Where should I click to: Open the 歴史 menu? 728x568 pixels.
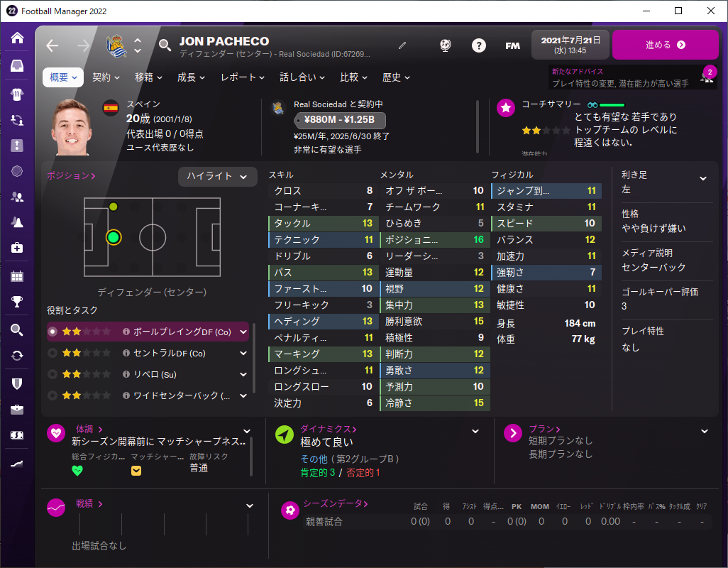tap(396, 77)
